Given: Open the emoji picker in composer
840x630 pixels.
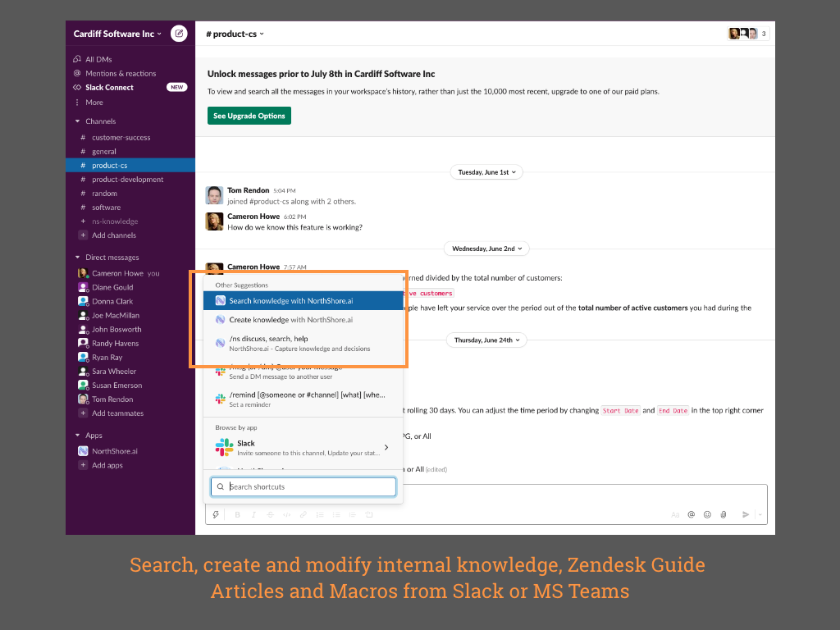Looking at the screenshot, I should (707, 514).
